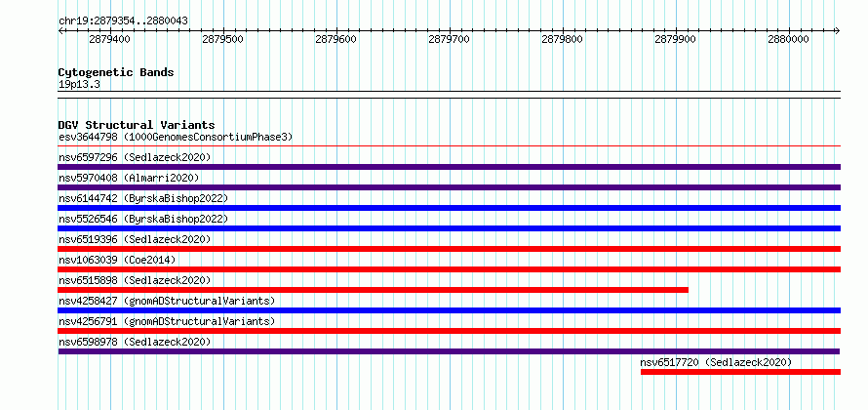Screen dimensions: 868x410
Task: Select the 19p13.3 band label
Action: click(79, 85)
